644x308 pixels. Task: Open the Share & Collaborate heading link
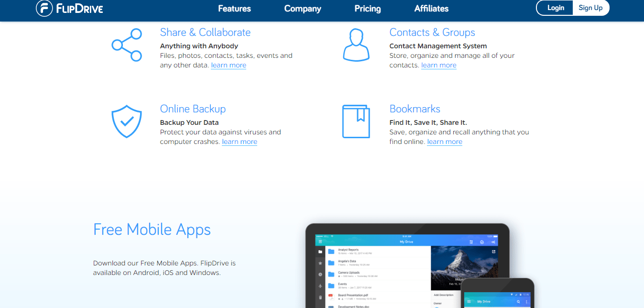coord(205,33)
